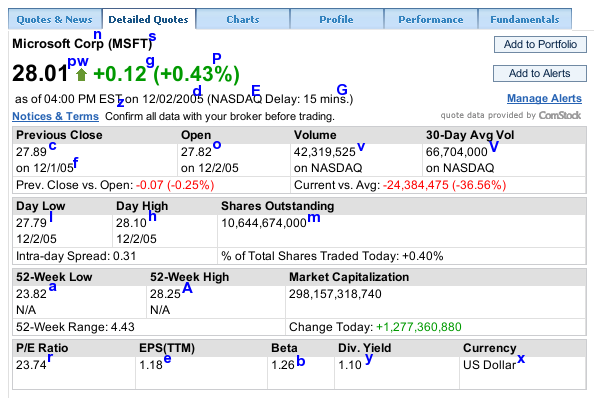Click the Confirm all data with your broker text
The image size is (594, 398).
tap(220, 116)
